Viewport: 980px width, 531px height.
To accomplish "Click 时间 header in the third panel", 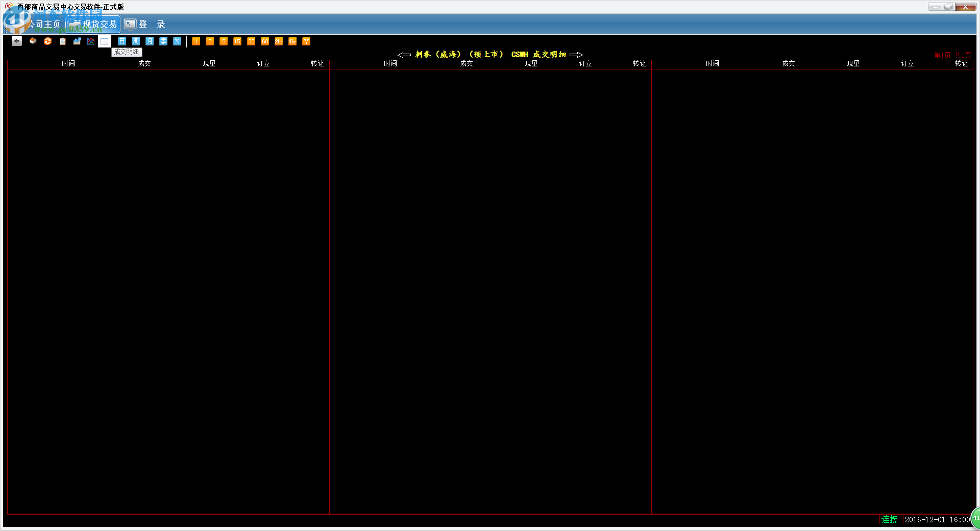I will (x=713, y=64).
